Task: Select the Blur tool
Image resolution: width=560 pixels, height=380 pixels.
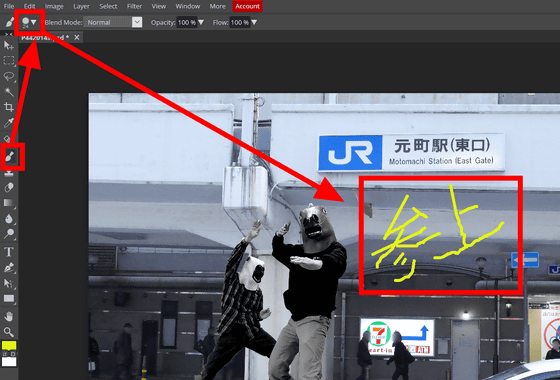Action: point(9,218)
